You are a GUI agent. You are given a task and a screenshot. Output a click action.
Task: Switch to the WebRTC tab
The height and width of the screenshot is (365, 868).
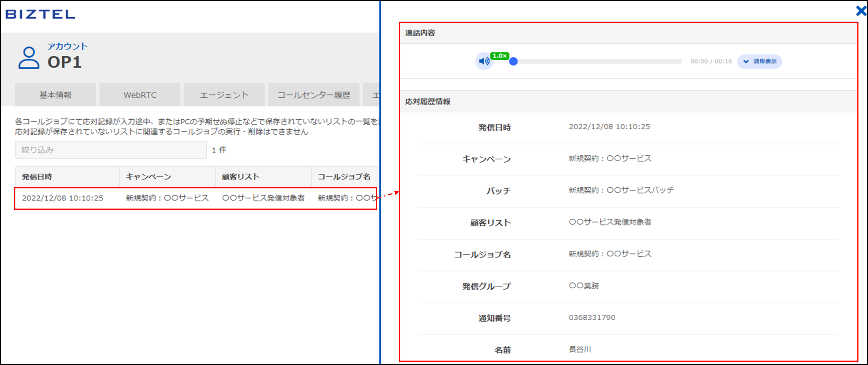click(x=140, y=95)
